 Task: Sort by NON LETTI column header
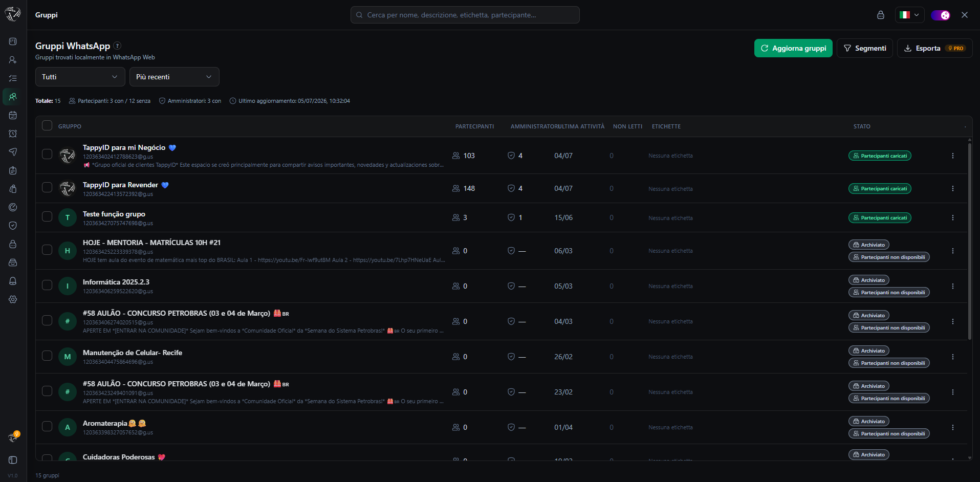coord(627,126)
